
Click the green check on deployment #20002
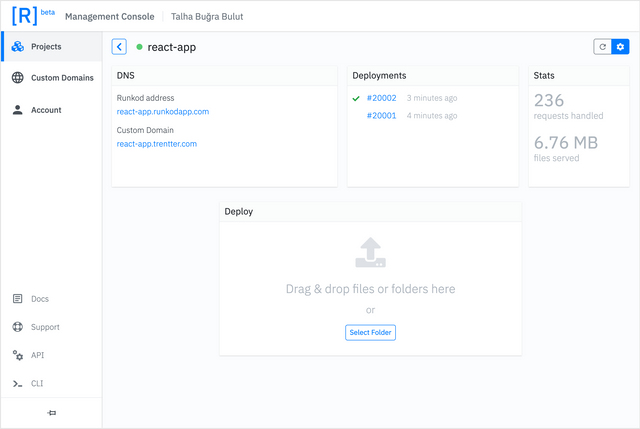(356, 98)
